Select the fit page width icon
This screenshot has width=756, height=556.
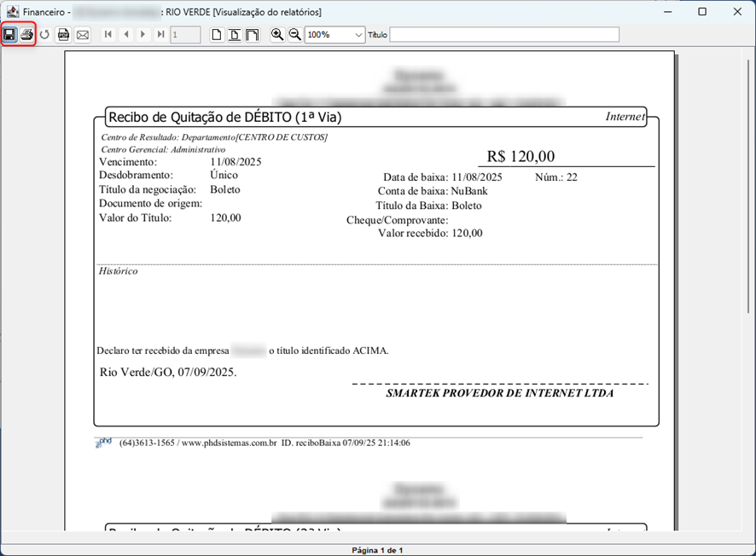click(235, 35)
